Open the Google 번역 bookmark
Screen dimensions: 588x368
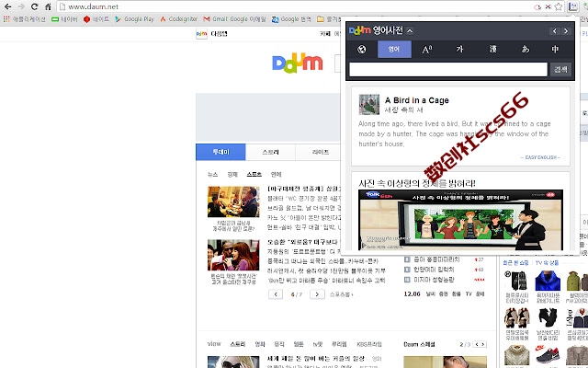point(291,18)
